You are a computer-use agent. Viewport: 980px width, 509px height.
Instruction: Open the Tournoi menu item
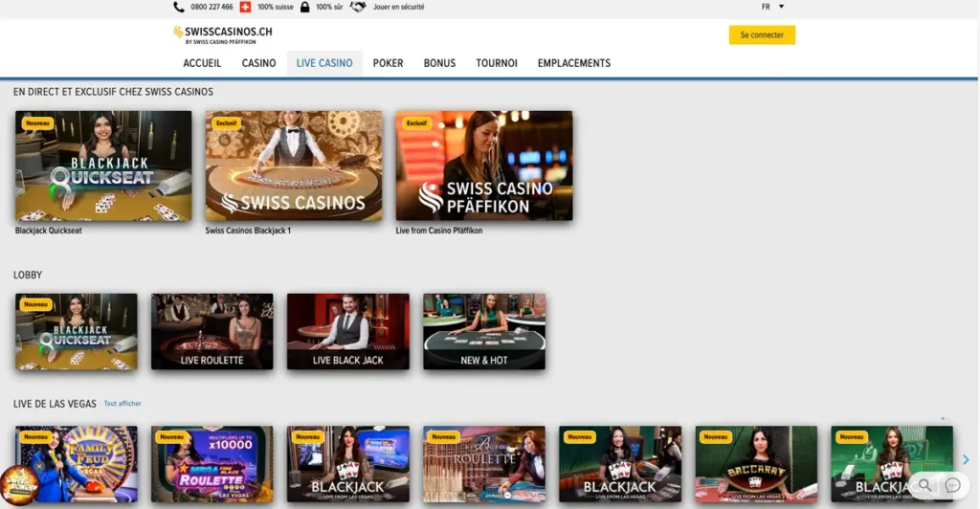(497, 63)
